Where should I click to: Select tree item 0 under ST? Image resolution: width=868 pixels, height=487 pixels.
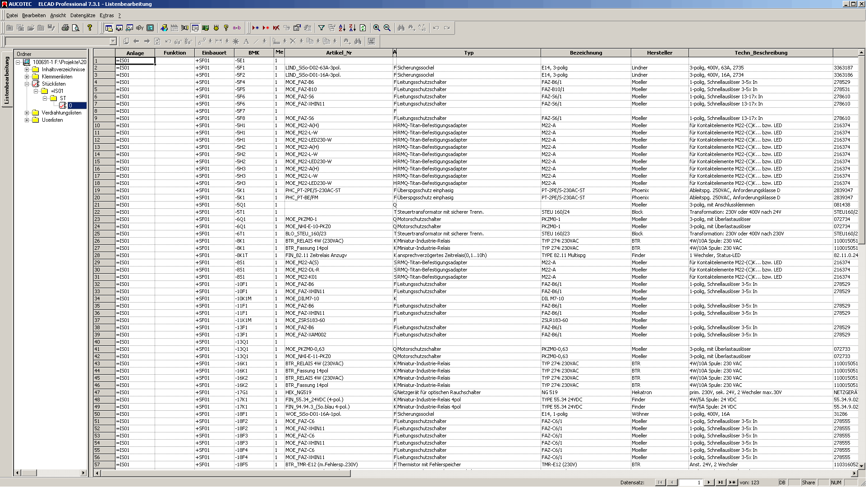pos(77,106)
